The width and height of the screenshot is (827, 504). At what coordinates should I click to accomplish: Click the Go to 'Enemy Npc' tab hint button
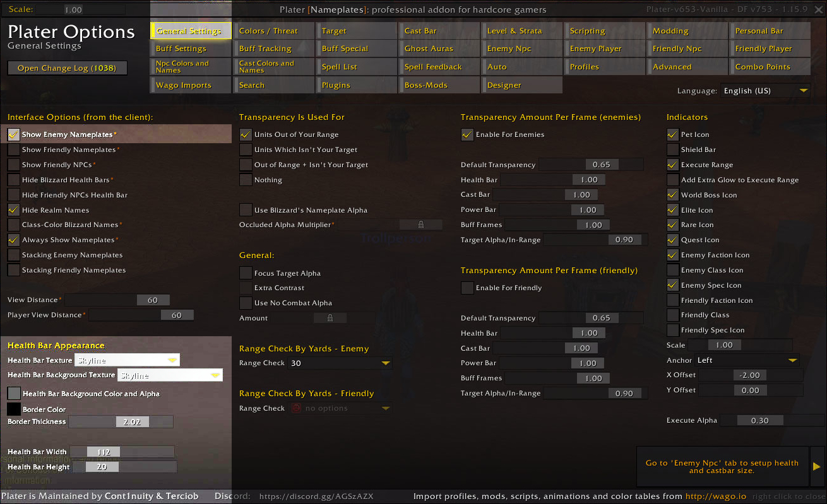point(722,467)
